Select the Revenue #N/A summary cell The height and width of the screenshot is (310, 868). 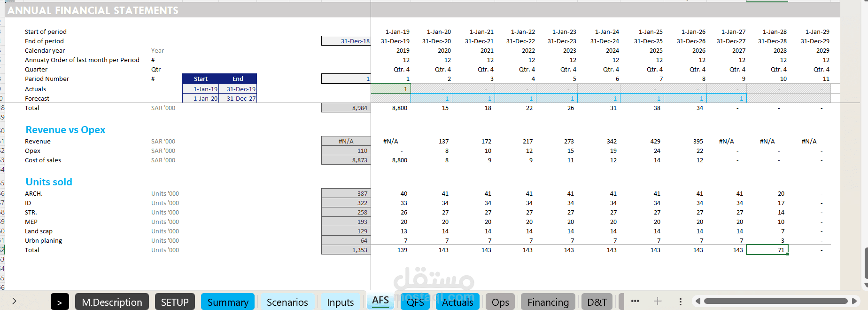click(346, 141)
